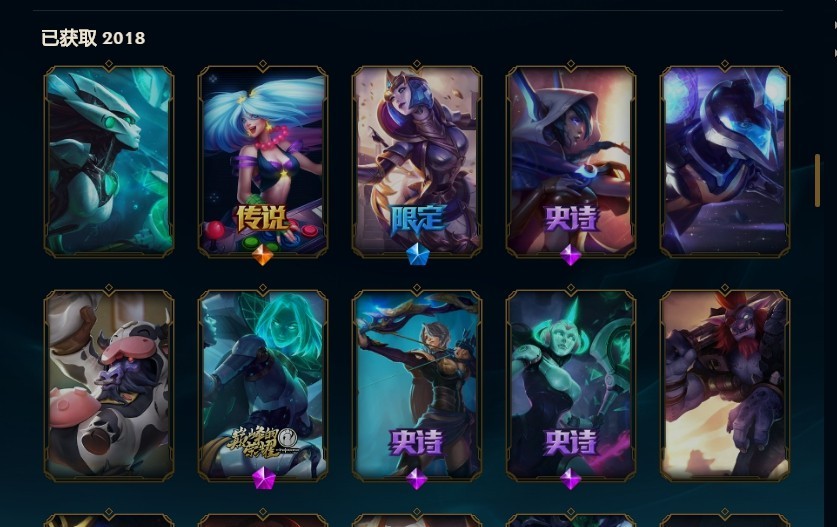Click purple gem under green ghost skin

571,479
